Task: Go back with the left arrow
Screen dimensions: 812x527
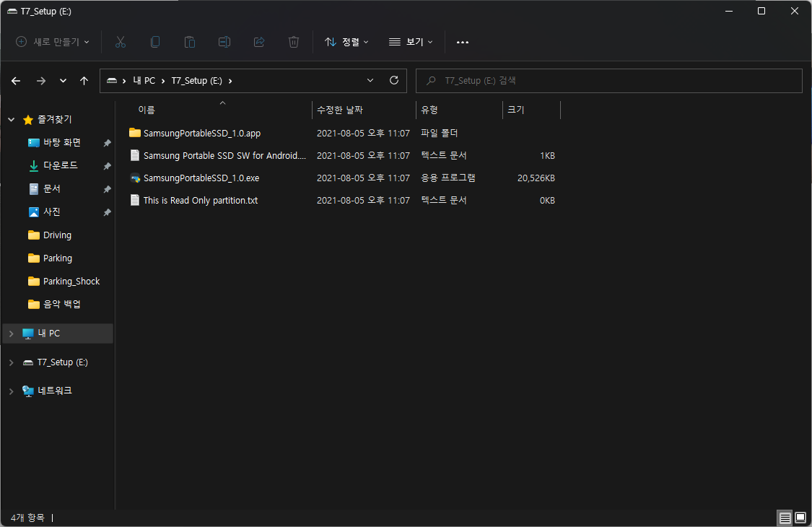Action: [x=16, y=81]
